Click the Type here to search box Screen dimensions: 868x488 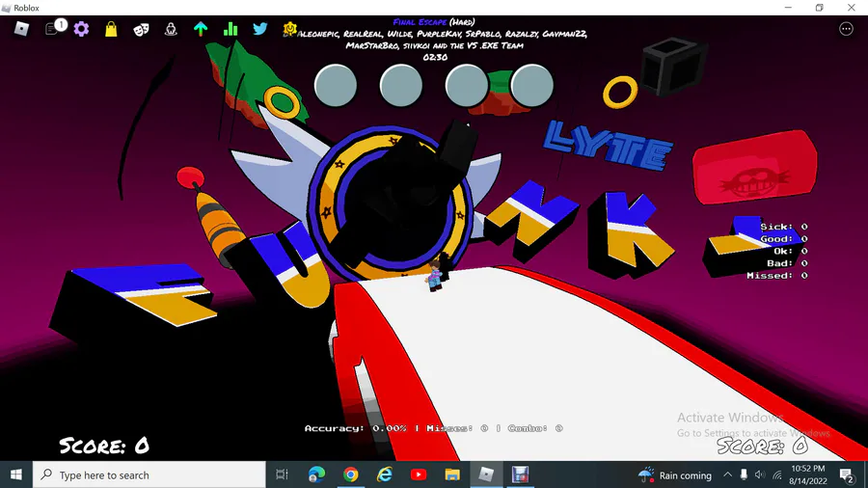click(x=149, y=474)
